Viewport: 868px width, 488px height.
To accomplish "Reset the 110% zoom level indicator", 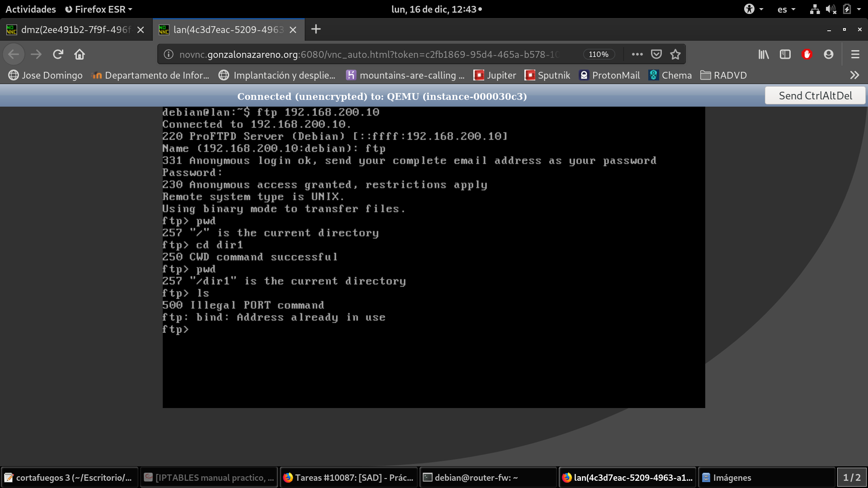I will click(x=599, y=54).
